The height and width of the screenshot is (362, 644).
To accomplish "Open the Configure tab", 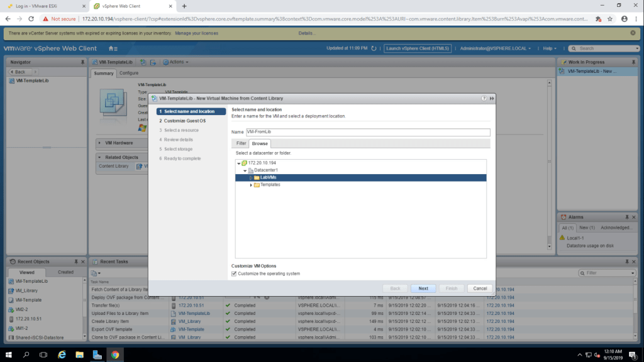I will 129,73.
